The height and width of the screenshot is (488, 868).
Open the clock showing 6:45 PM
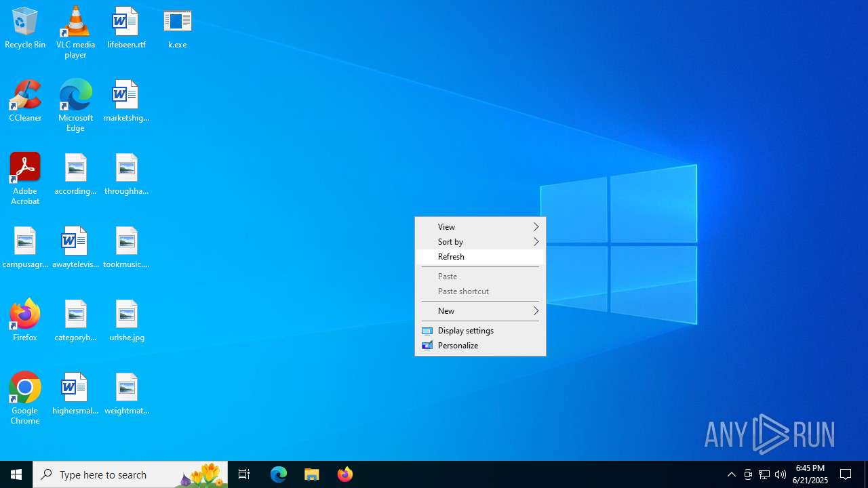810,474
